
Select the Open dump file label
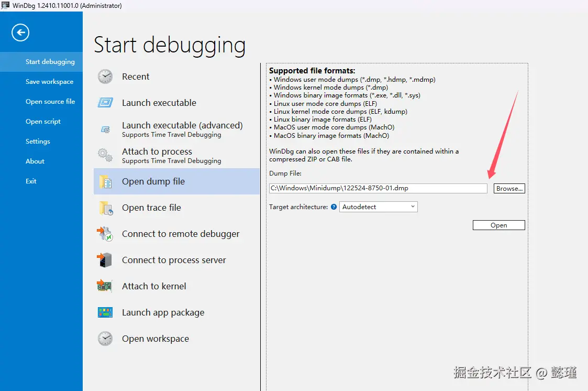click(153, 182)
